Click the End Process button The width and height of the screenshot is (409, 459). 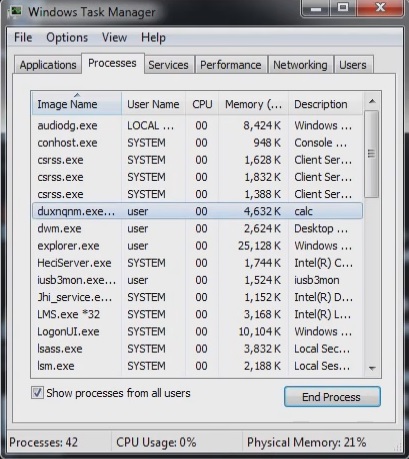332,397
